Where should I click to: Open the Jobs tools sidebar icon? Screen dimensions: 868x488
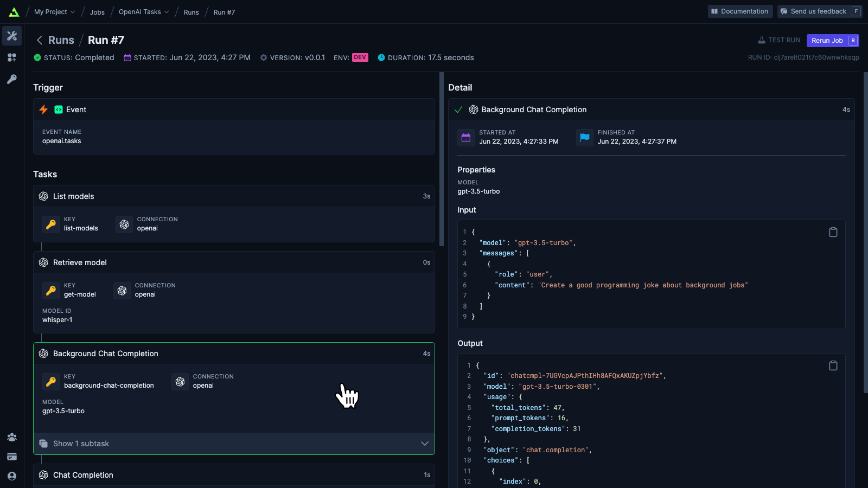pyautogui.click(x=12, y=36)
